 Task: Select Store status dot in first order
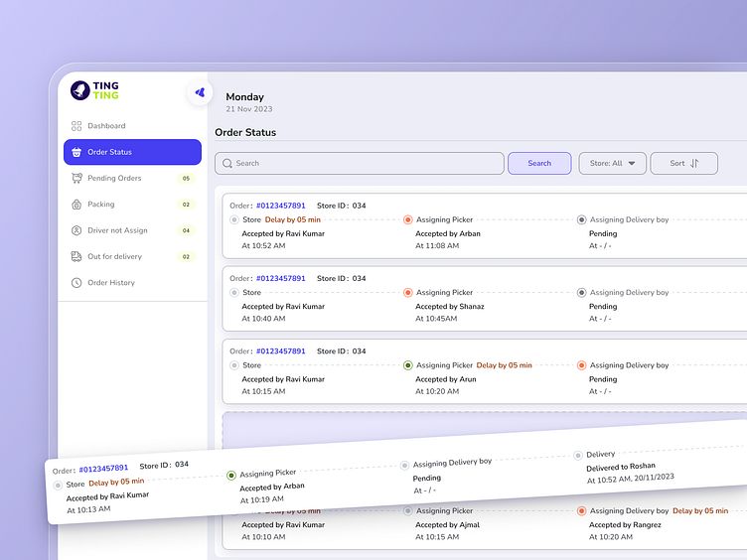[x=234, y=219]
